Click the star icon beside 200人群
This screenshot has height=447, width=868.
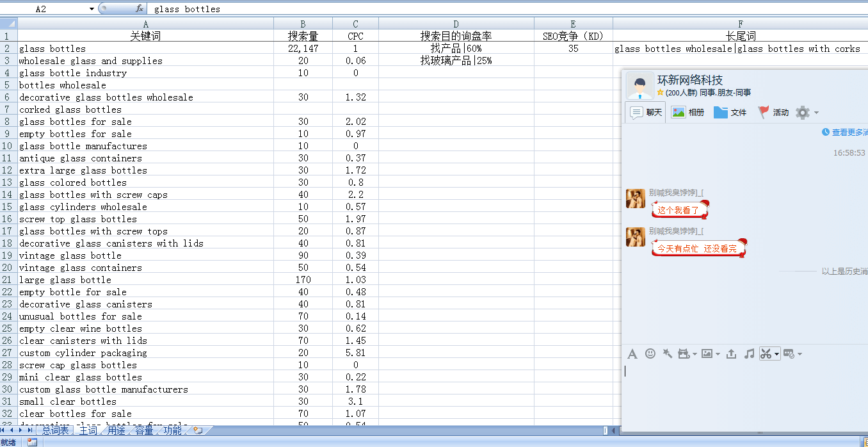click(661, 93)
